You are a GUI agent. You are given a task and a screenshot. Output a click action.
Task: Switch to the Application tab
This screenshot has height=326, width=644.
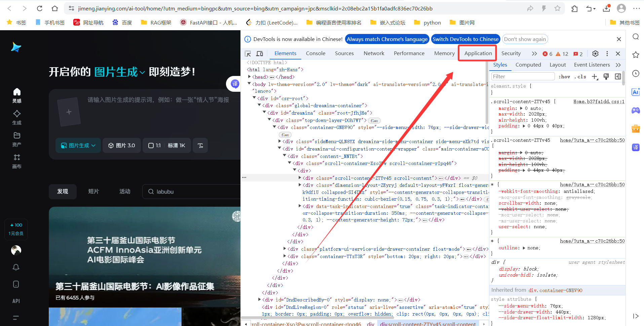(x=478, y=53)
